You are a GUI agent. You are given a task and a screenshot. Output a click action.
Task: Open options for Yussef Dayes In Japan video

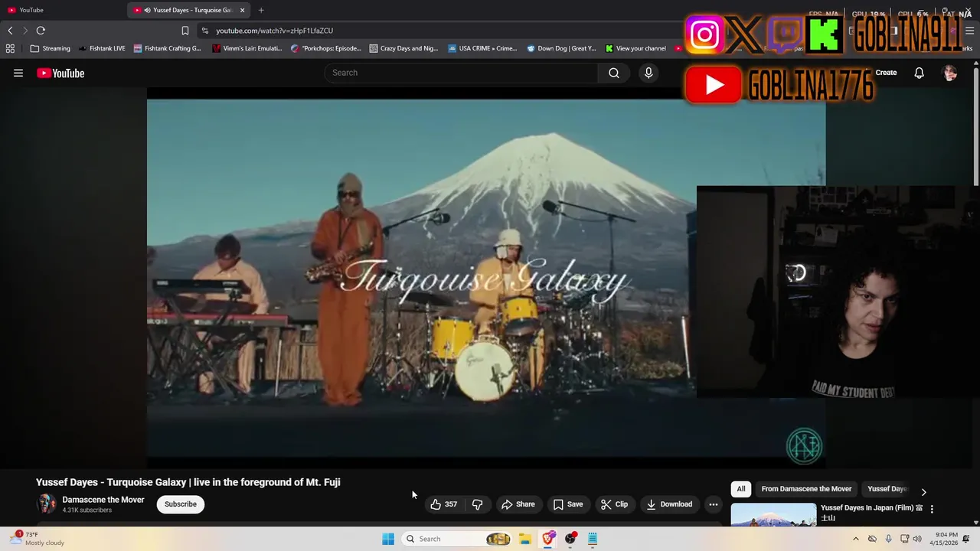(x=932, y=509)
